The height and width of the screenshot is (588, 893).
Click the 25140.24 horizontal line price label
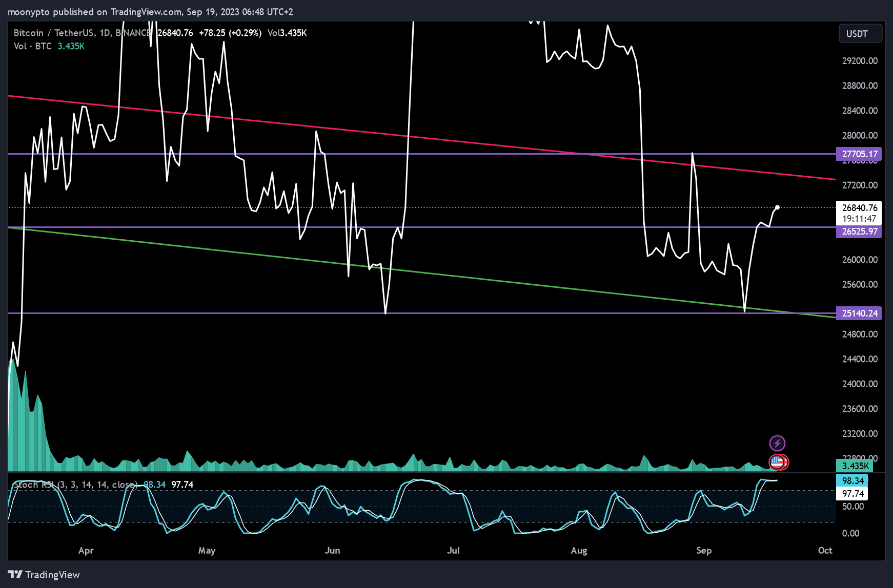point(859,313)
